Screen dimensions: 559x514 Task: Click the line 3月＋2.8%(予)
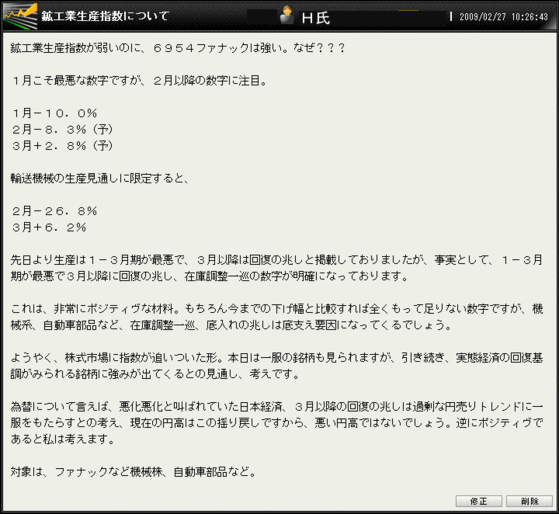(x=62, y=146)
